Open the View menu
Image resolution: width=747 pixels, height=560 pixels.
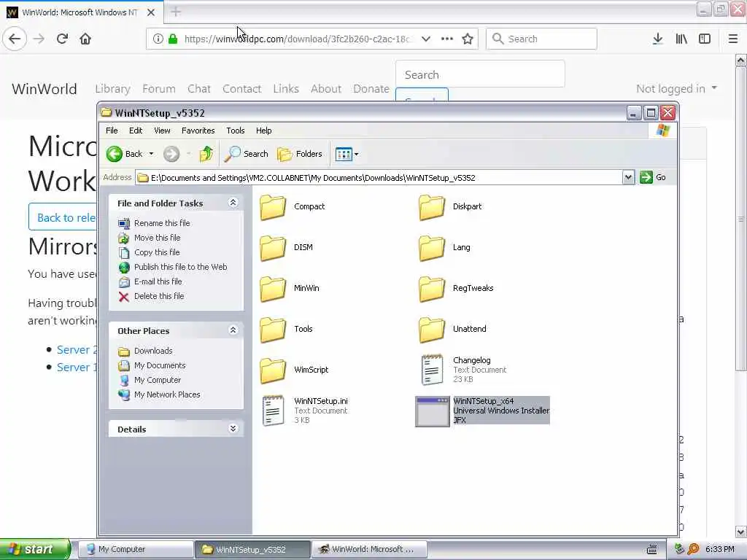point(162,131)
